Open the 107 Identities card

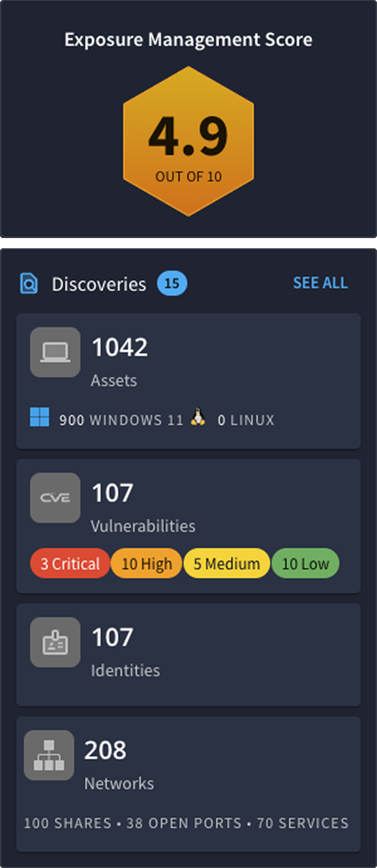click(188, 654)
